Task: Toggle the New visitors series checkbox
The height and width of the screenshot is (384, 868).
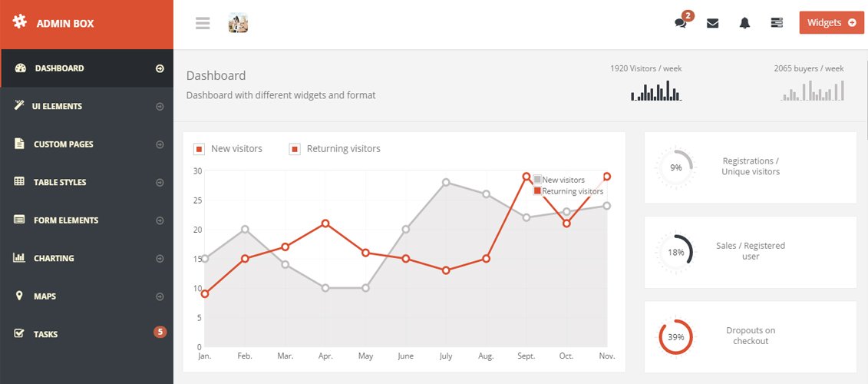Action: (x=199, y=149)
